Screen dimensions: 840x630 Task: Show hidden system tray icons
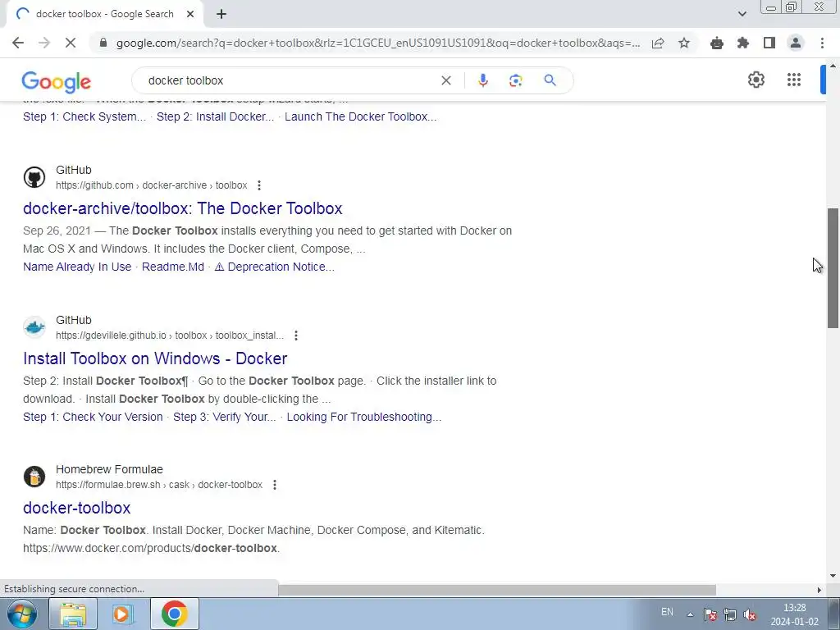(x=690, y=614)
